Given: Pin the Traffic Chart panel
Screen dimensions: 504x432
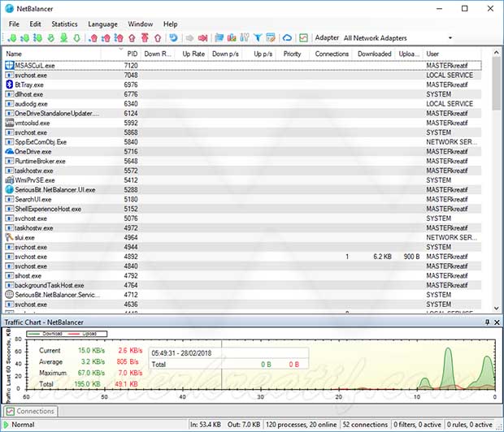Looking at the screenshot, I should pyautogui.click(x=487, y=322).
